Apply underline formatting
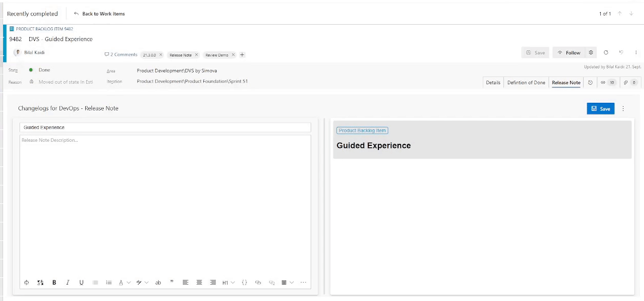644x301 pixels. tap(81, 282)
